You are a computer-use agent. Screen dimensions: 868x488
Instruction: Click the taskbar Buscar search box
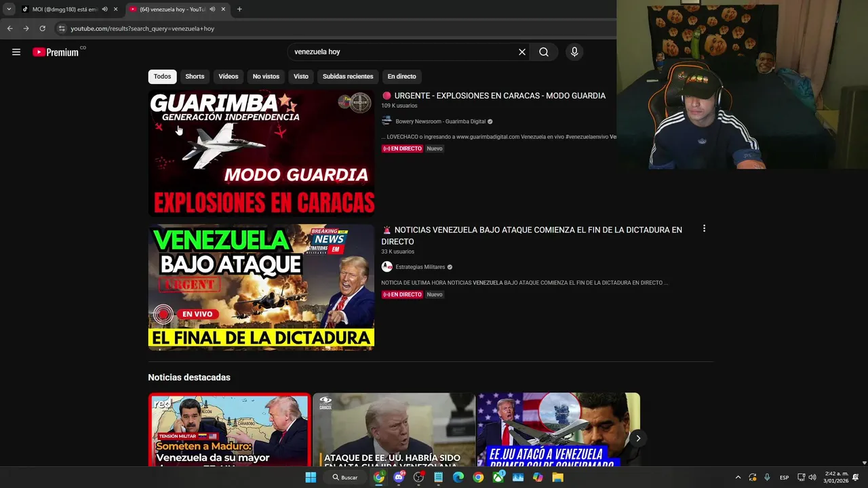click(x=344, y=477)
